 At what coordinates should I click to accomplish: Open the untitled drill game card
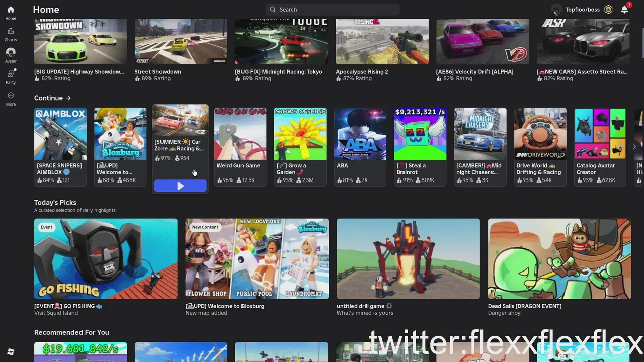409,259
